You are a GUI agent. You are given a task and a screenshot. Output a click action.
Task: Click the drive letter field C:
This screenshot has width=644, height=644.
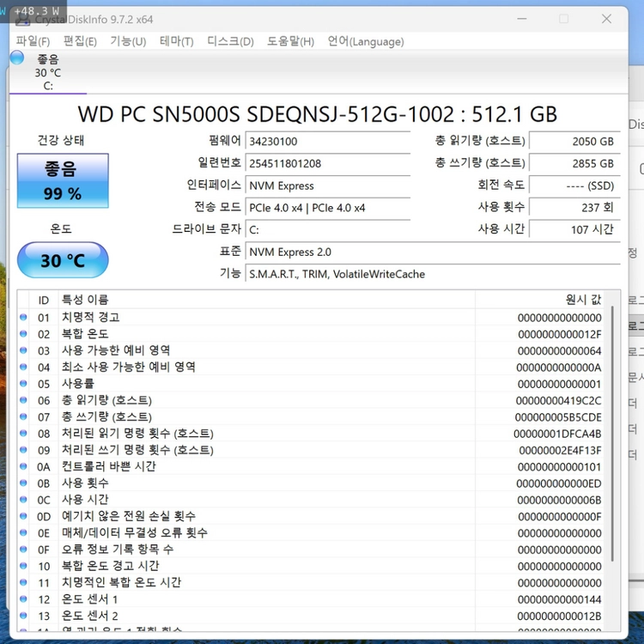coord(328,229)
